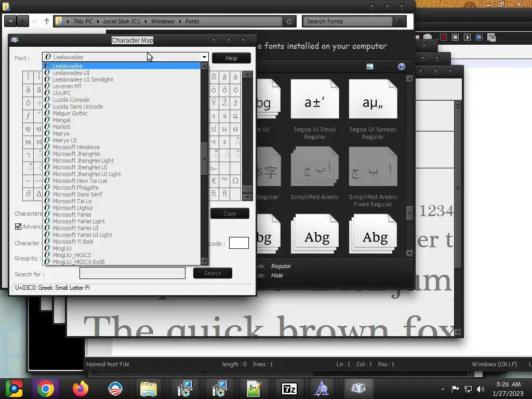Click the Search for input field
532x399 pixels.
(x=132, y=273)
